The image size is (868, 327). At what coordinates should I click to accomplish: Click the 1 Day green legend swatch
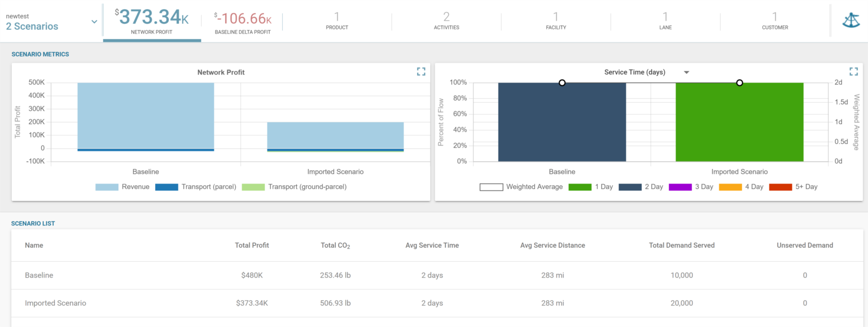(x=579, y=187)
